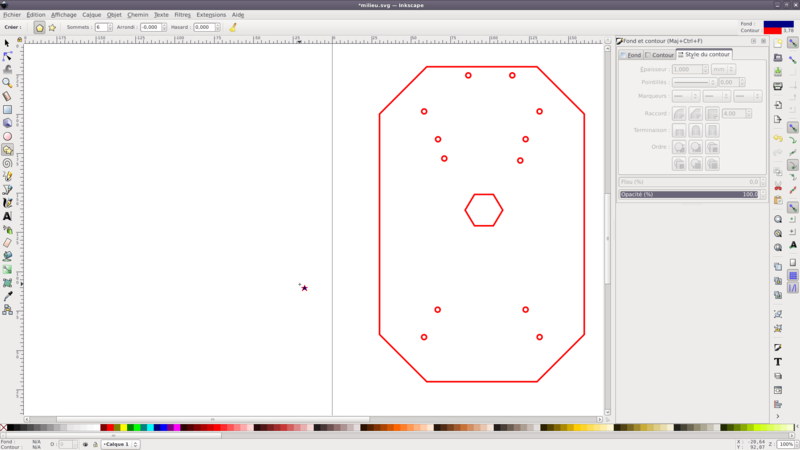The height and width of the screenshot is (450, 800).
Task: Toggle regular polygon shape mode
Action: point(40,28)
